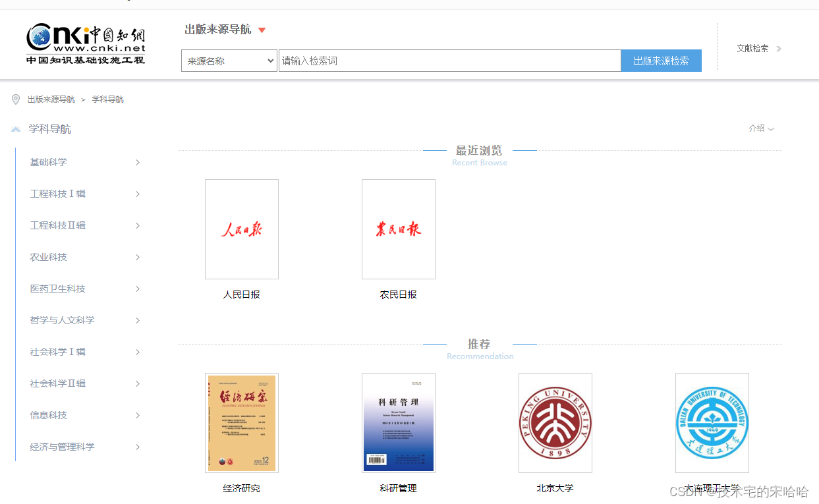
Task: Go to 文献检索 link
Action: [x=752, y=48]
